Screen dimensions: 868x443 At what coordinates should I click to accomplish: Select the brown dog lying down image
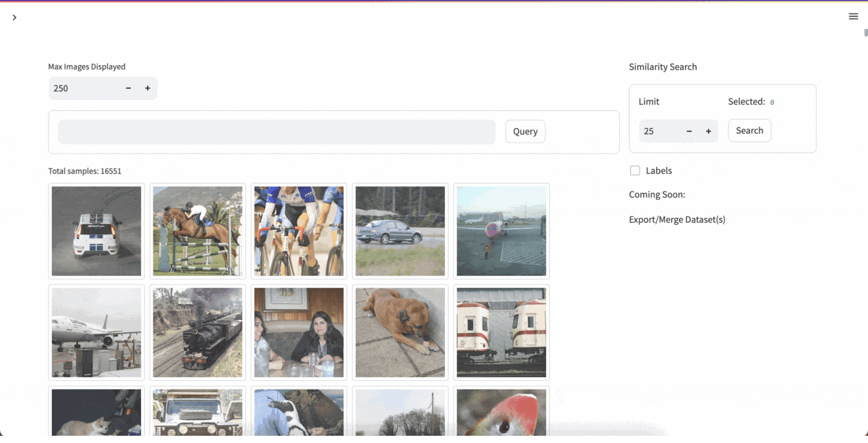(x=400, y=332)
